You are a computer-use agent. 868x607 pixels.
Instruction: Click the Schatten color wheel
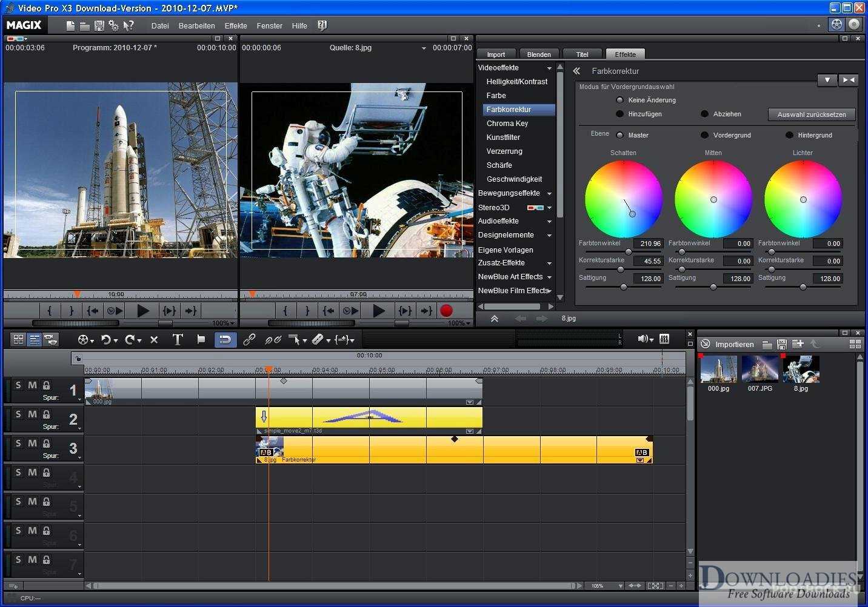click(x=623, y=199)
